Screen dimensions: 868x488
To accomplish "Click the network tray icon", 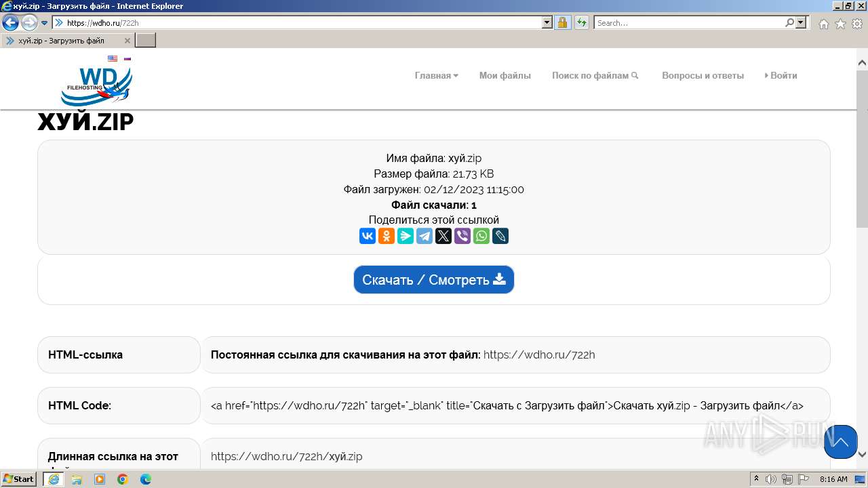I will click(x=787, y=479).
